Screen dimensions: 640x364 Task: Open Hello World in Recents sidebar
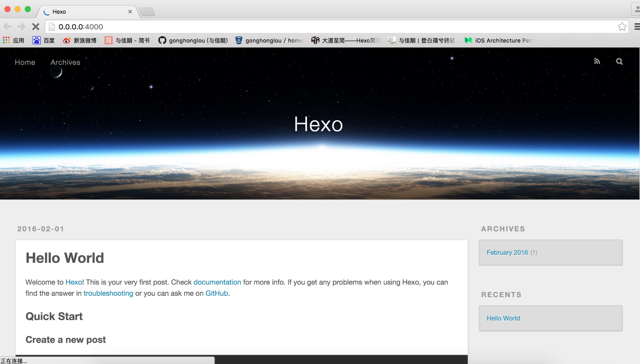pos(503,318)
